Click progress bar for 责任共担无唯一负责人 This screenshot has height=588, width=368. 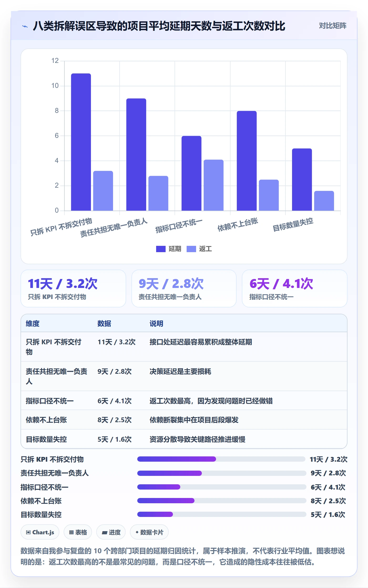pos(222,473)
